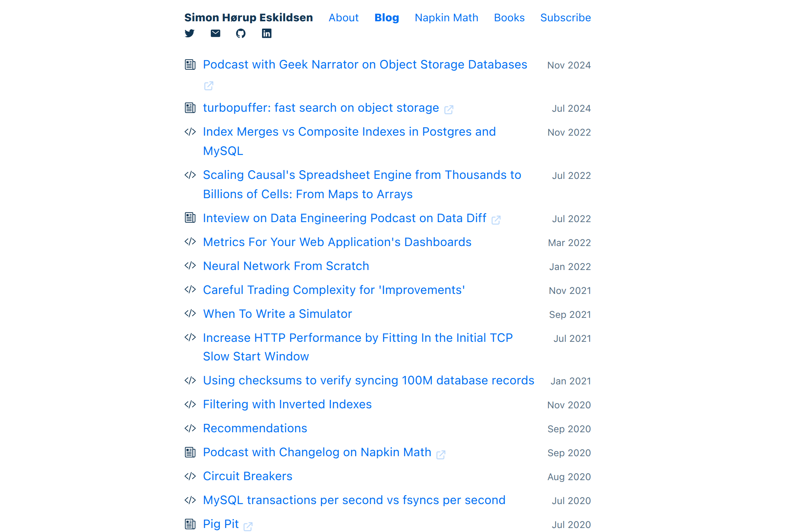Click newspaper icon next to Data Diff interview
This screenshot has height=532, width=798.
click(190, 218)
